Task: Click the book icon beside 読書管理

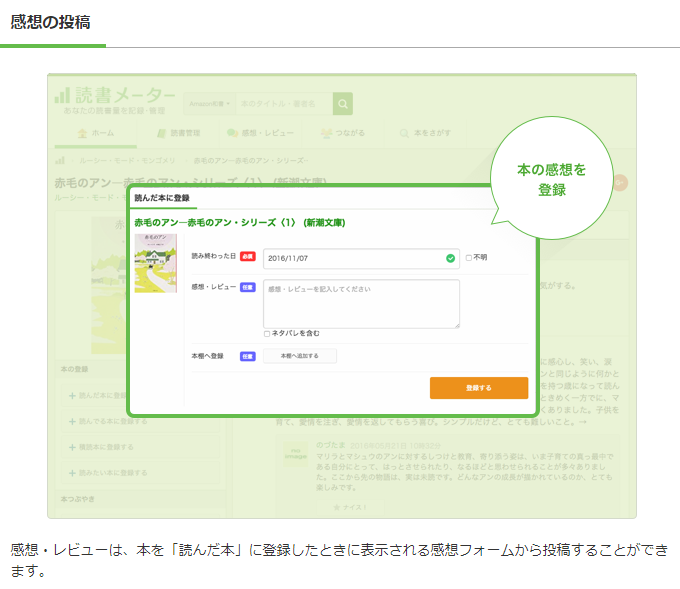Action: pyautogui.click(x=161, y=133)
